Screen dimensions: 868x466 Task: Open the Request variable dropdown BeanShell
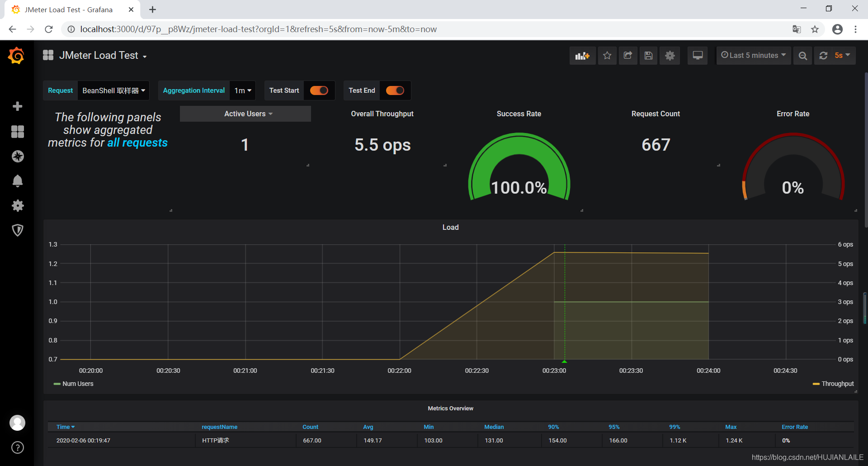(x=113, y=90)
